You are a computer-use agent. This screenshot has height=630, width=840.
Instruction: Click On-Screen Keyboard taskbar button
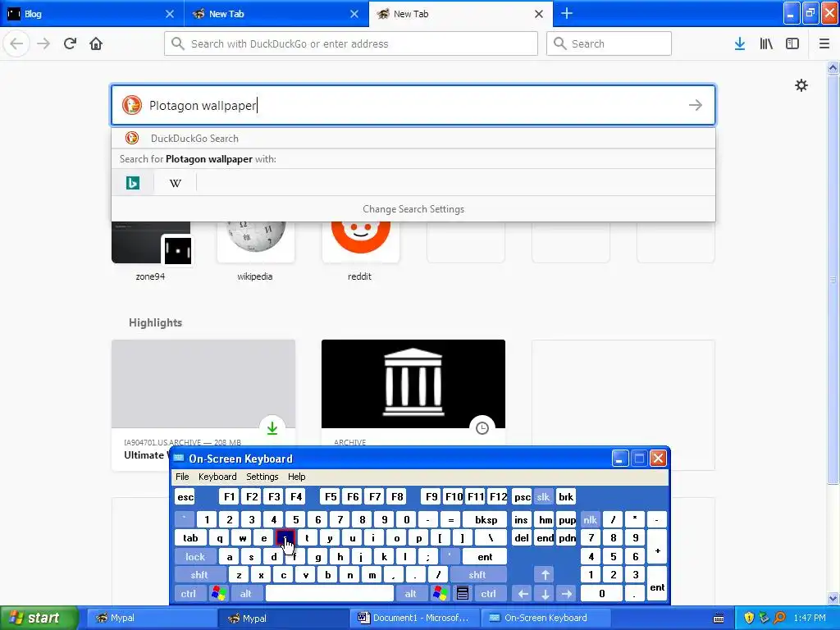[546, 618]
